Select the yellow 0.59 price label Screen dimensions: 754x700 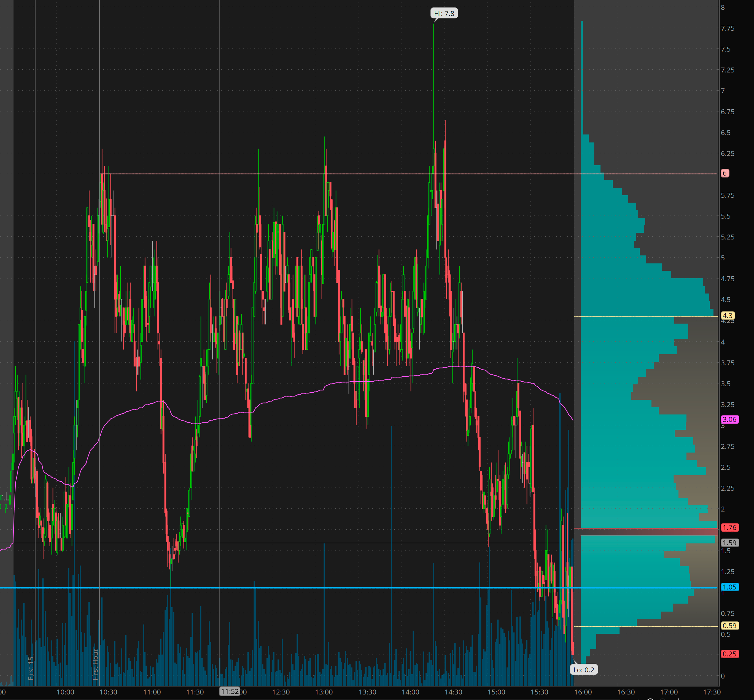coord(729,626)
